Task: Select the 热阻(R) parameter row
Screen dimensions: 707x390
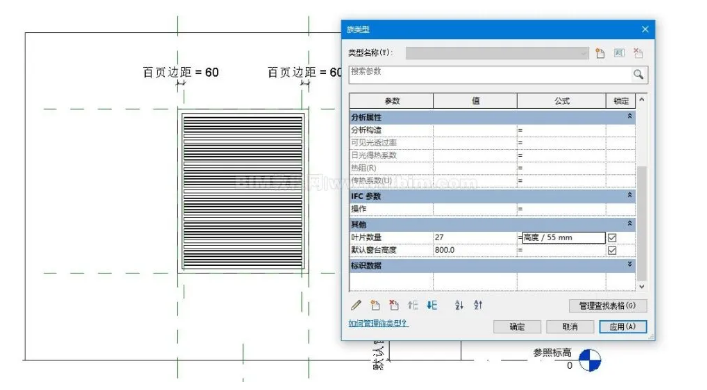Action: (x=492, y=168)
